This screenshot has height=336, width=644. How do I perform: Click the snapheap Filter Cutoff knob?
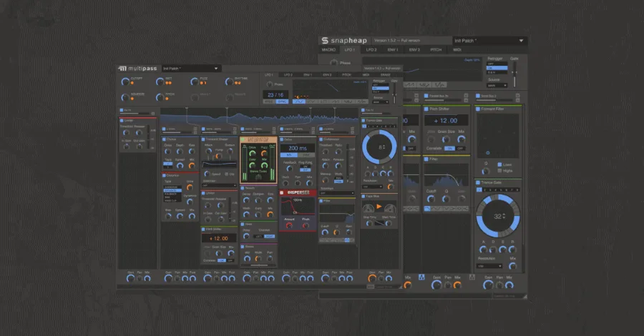(431, 199)
